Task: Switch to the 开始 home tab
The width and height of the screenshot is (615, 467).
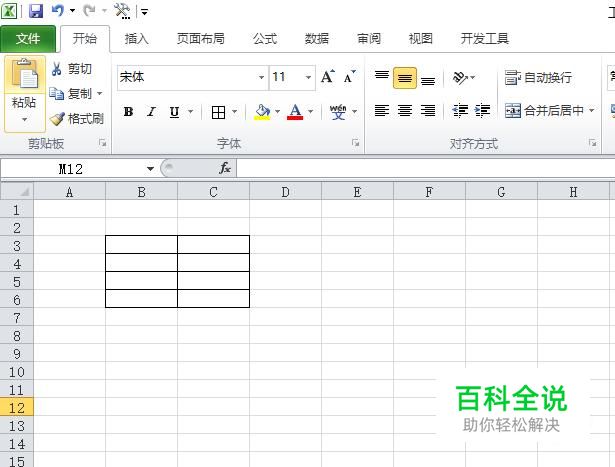Action: pyautogui.click(x=84, y=38)
